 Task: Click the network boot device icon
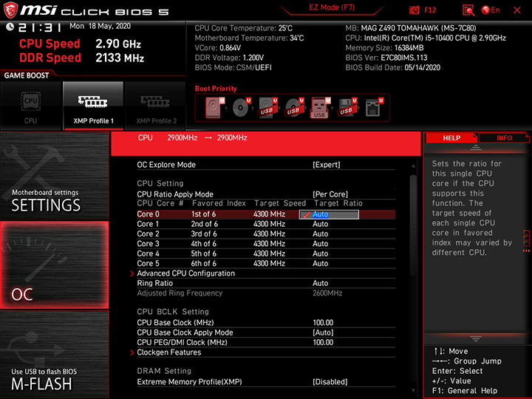pos(374,108)
